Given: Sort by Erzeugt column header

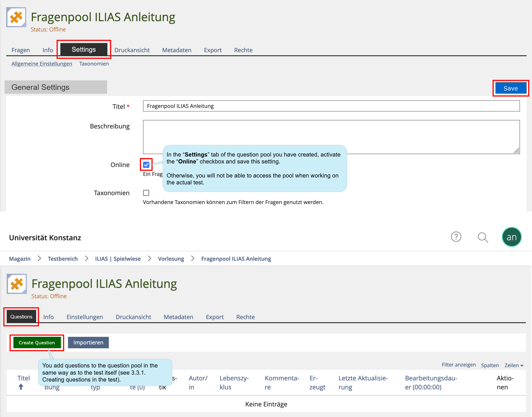Looking at the screenshot, I should 317,383.
